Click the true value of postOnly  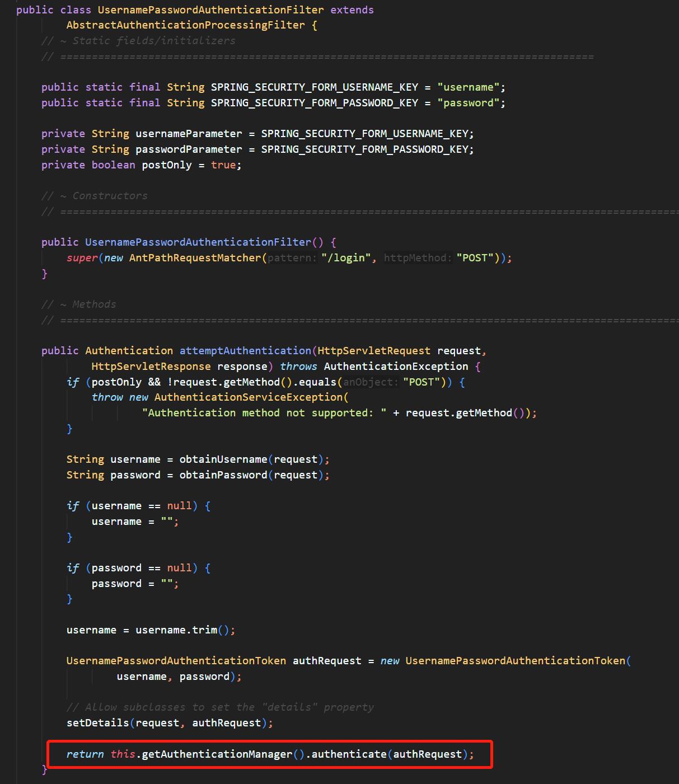coord(223,165)
